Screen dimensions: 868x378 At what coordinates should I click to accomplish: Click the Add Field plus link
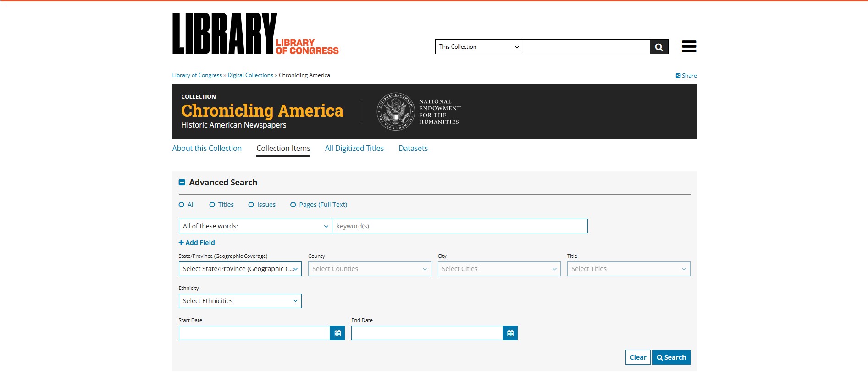coord(197,243)
